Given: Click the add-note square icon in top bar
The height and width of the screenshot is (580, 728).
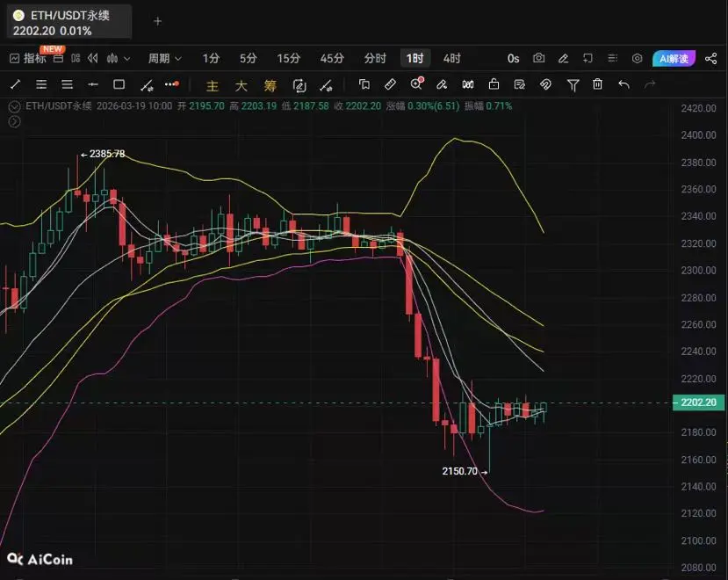Looking at the screenshot, I should click(587, 58).
